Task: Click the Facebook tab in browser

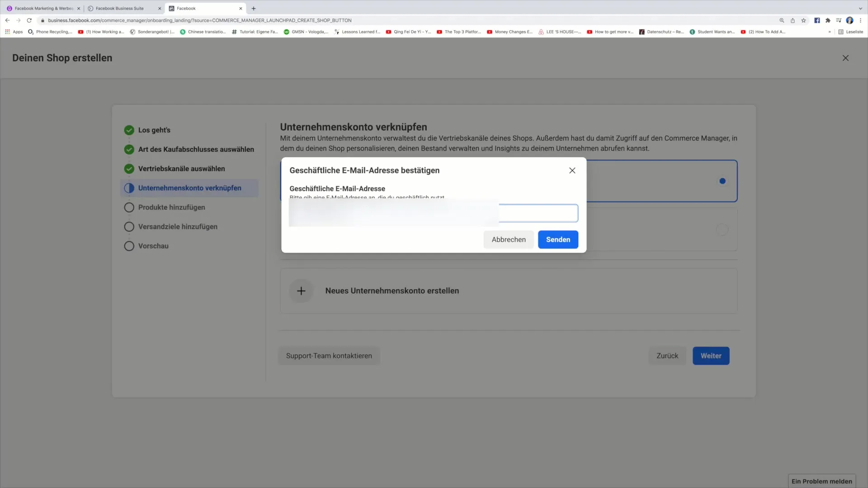Action: click(203, 8)
